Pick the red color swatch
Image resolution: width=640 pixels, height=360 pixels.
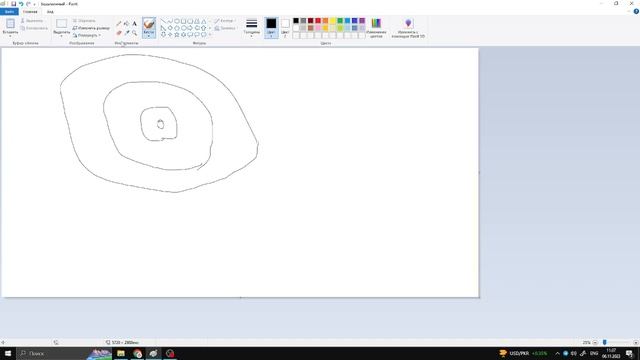tap(318, 21)
